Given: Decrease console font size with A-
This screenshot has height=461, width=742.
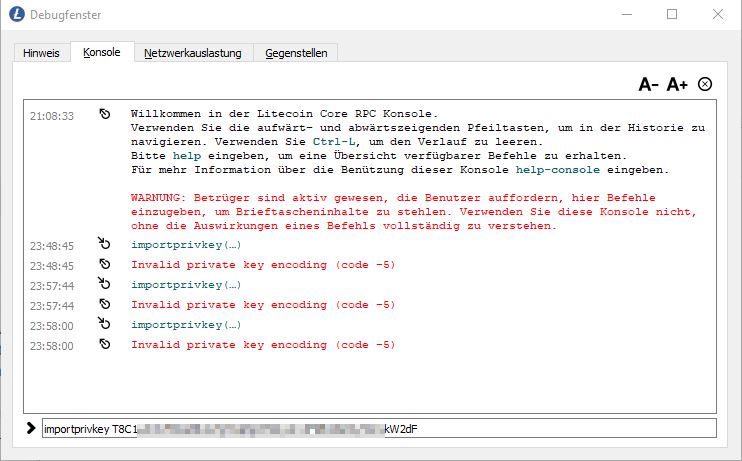Looking at the screenshot, I should [x=649, y=84].
